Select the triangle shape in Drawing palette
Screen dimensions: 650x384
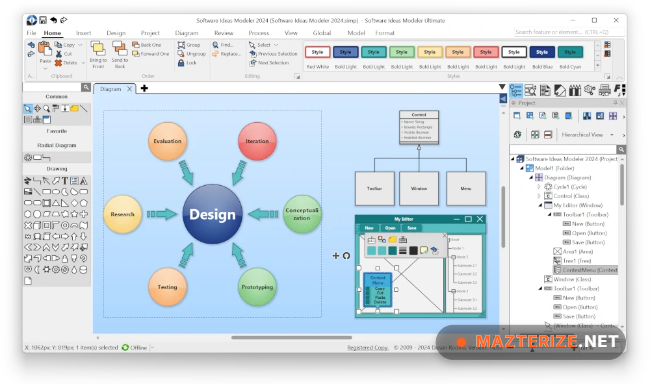coord(56,203)
